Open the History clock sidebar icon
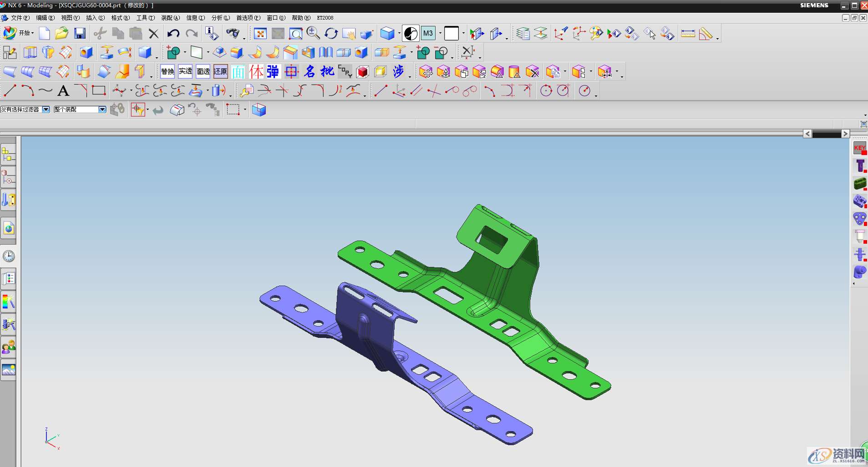 tap(9, 256)
